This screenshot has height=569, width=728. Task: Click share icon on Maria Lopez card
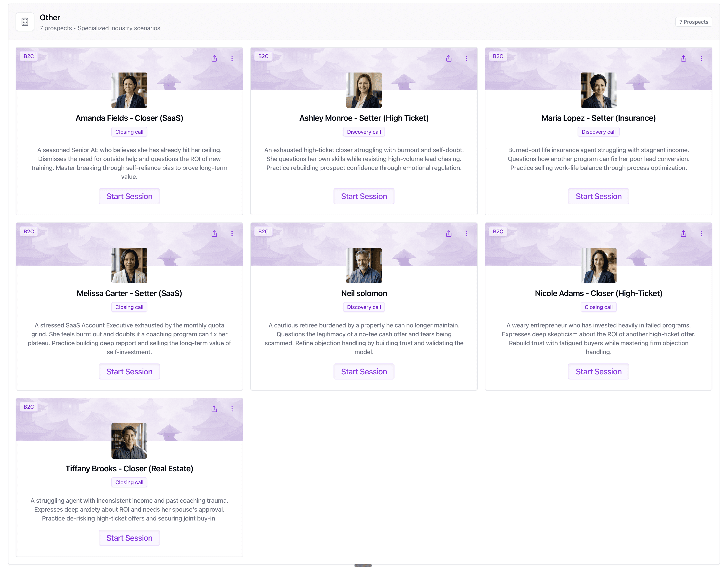pyautogui.click(x=683, y=58)
